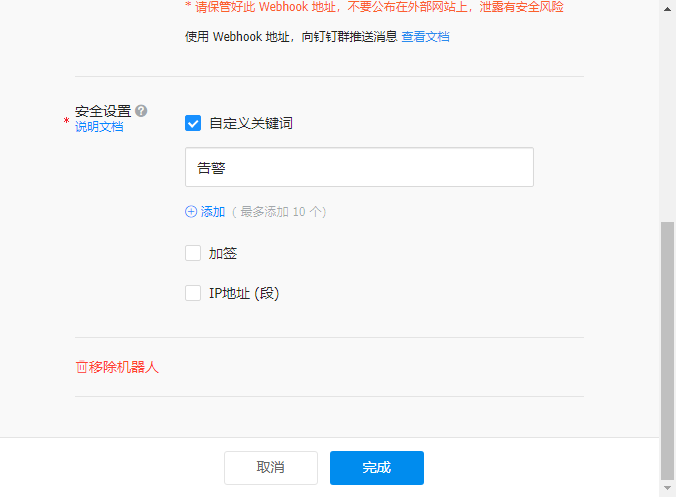The height and width of the screenshot is (497, 676).
Task: Click the scrollbar up arrow
Action: coord(667,9)
